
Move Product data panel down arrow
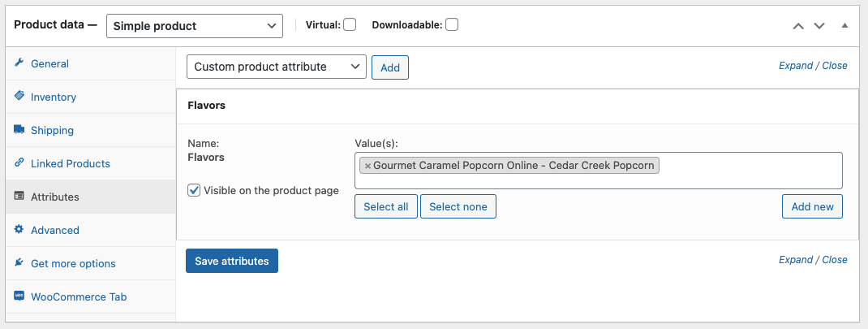819,25
